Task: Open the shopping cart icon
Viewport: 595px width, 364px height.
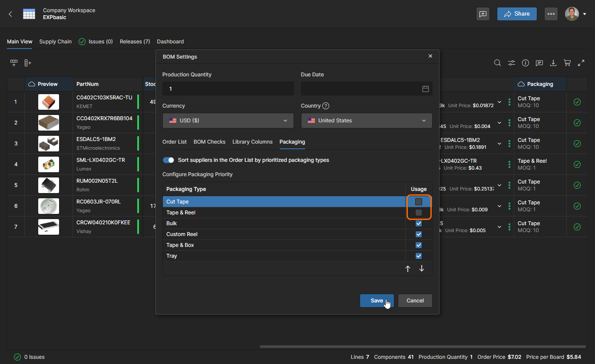Action: 567,63
